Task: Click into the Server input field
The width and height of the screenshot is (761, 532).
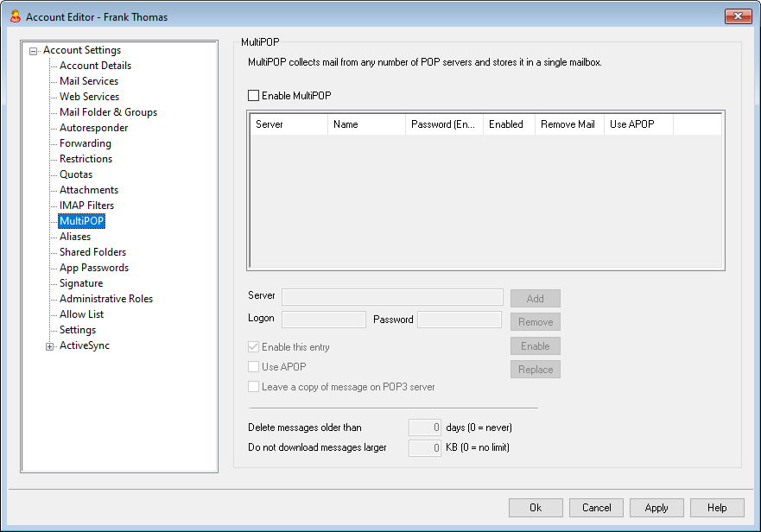Action: coord(392,297)
